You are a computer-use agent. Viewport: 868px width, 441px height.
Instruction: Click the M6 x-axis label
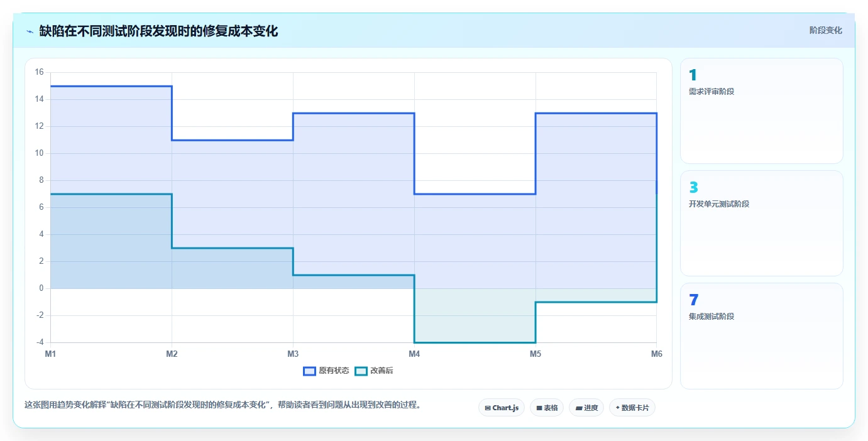(657, 354)
